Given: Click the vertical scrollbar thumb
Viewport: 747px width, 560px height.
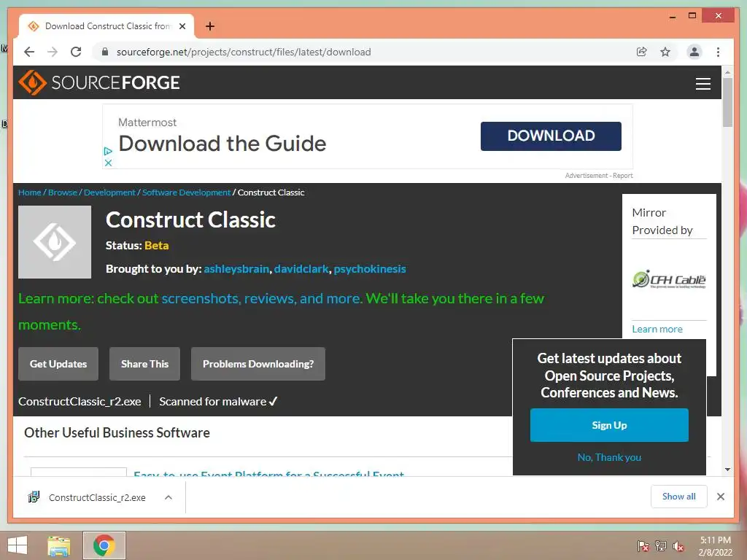Looking at the screenshot, I should (x=727, y=102).
